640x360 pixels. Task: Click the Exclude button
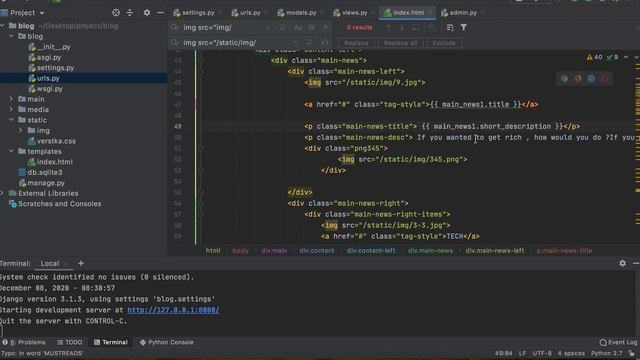[x=444, y=43]
